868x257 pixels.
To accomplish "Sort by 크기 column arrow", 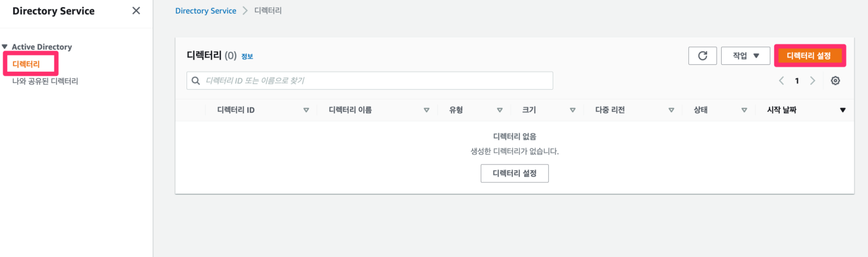I will 572,110.
